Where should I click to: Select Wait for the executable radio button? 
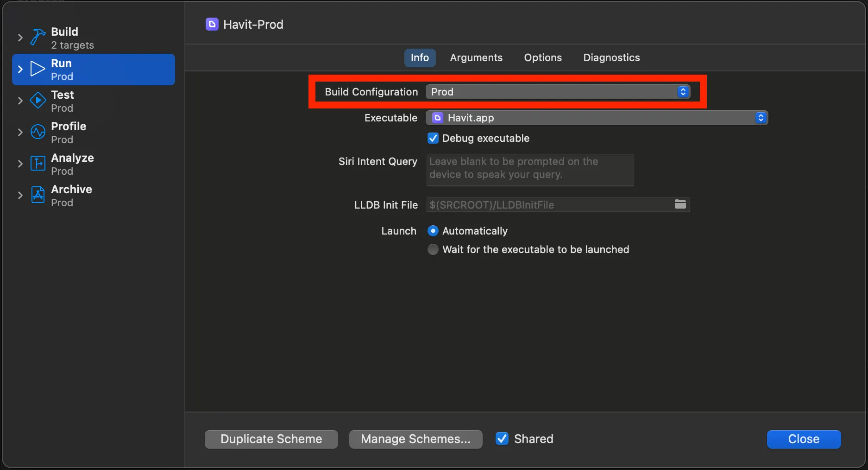tap(433, 249)
